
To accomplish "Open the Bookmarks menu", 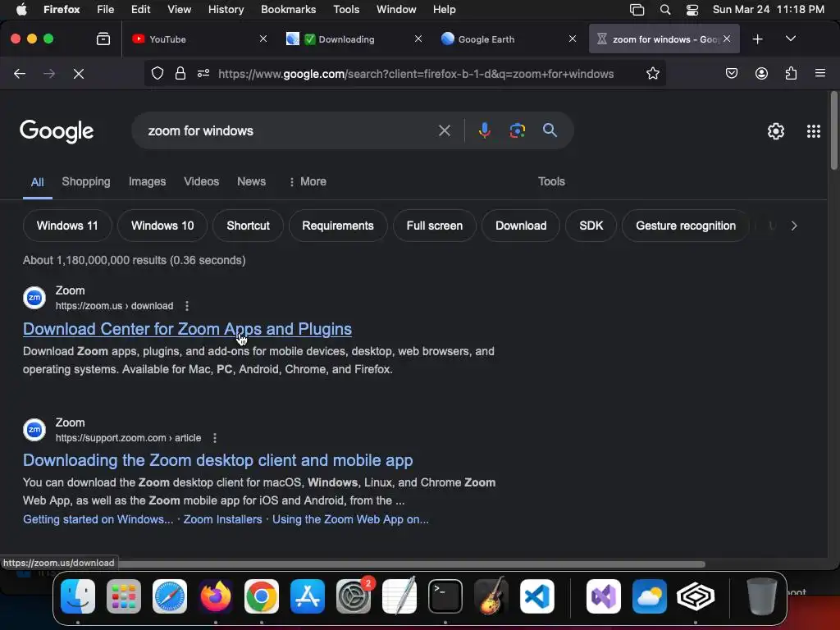I will point(288,10).
